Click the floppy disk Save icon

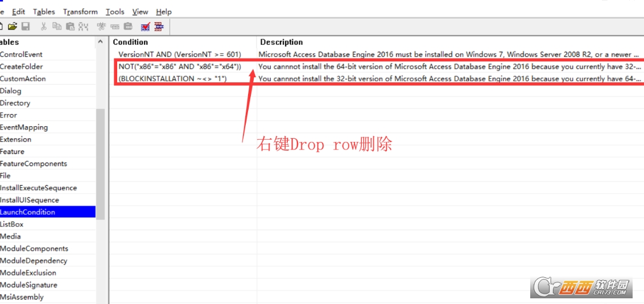pos(26,27)
